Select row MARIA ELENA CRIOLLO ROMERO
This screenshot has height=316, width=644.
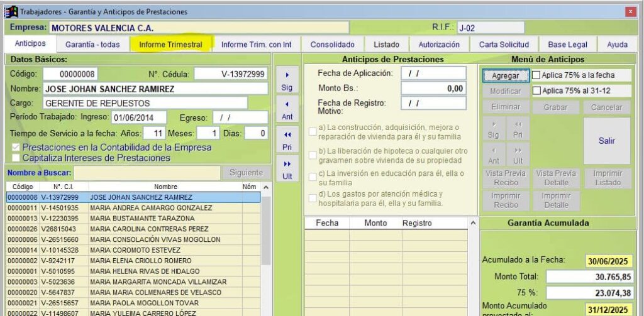(133, 261)
